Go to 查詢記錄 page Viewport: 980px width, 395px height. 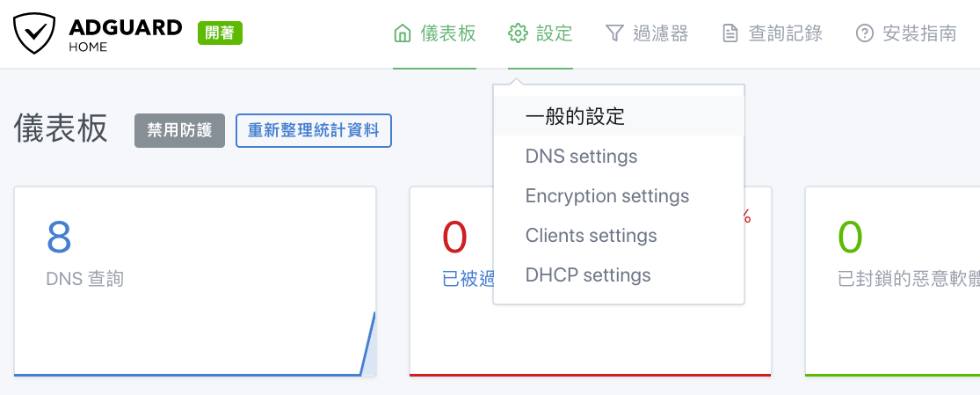pyautogui.click(x=772, y=33)
